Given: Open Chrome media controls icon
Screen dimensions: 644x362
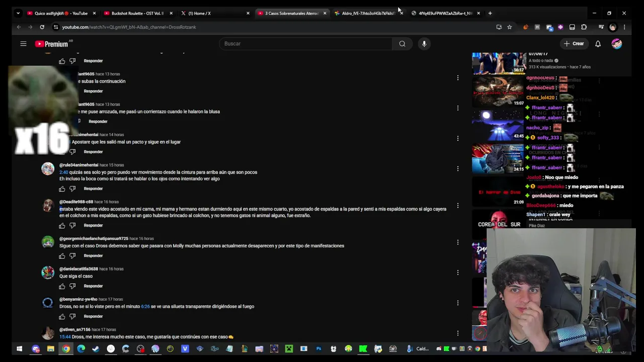Looking at the screenshot, I should tap(601, 27).
